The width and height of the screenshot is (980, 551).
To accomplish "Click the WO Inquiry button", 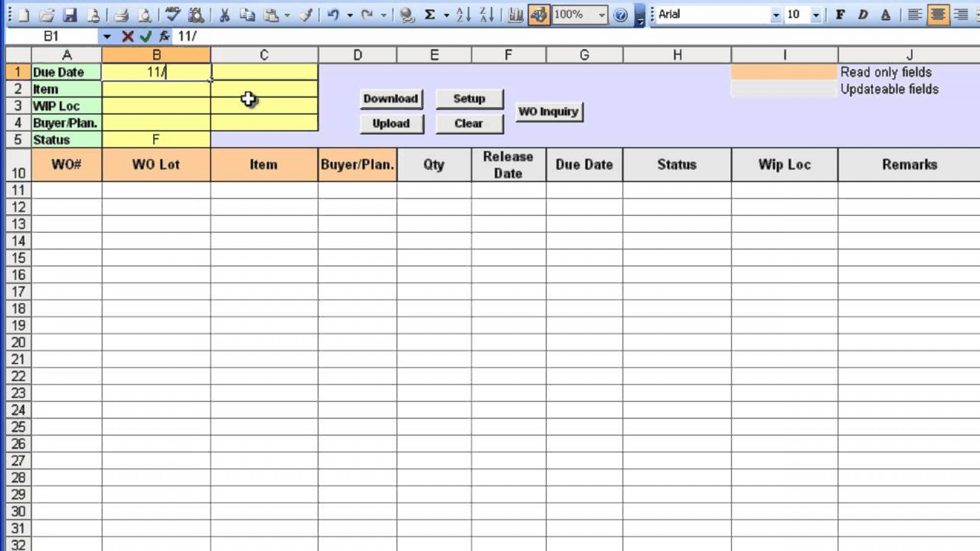I will [x=549, y=112].
